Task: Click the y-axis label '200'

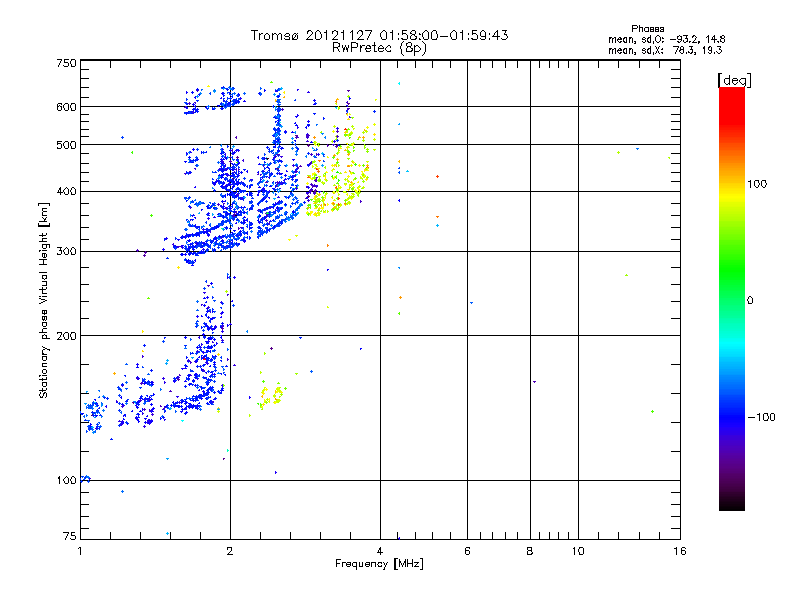Action: (66, 336)
